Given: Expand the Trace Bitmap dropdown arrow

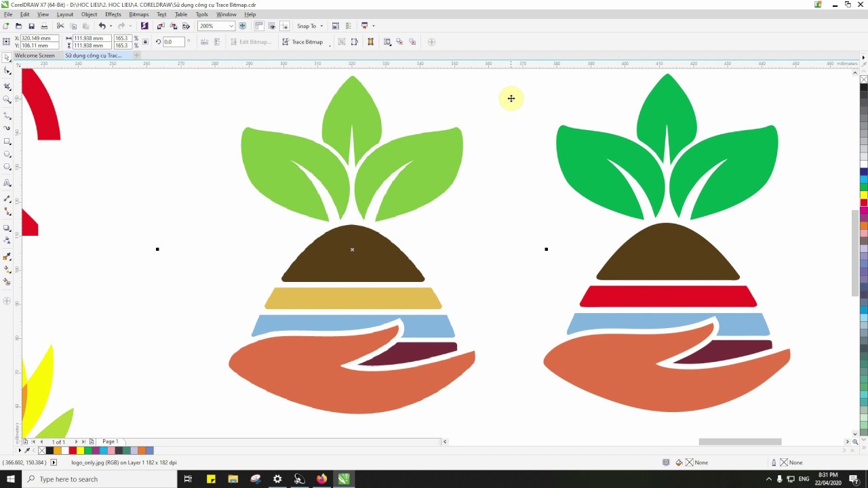Looking at the screenshot, I should pos(330,44).
